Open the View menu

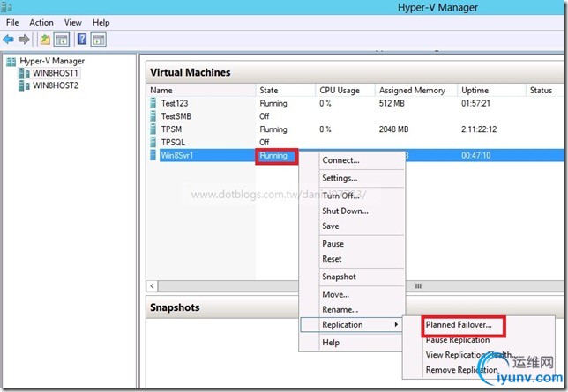[73, 22]
